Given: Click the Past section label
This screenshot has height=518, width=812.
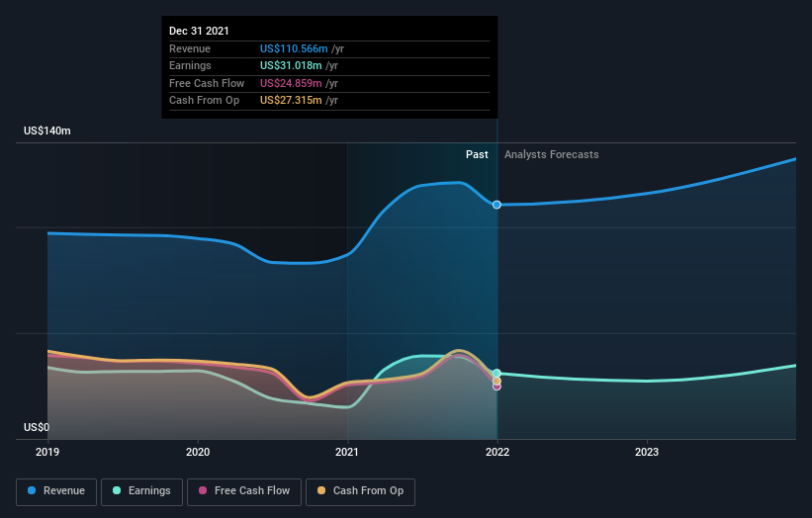Looking at the screenshot, I should point(477,155).
